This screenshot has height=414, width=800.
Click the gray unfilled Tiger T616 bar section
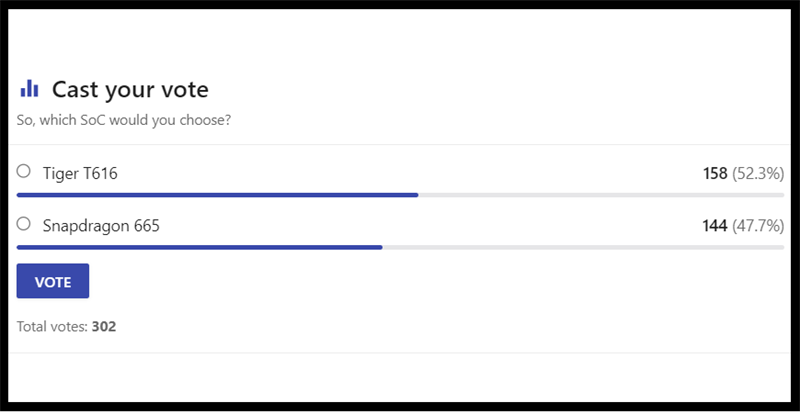coord(600,195)
